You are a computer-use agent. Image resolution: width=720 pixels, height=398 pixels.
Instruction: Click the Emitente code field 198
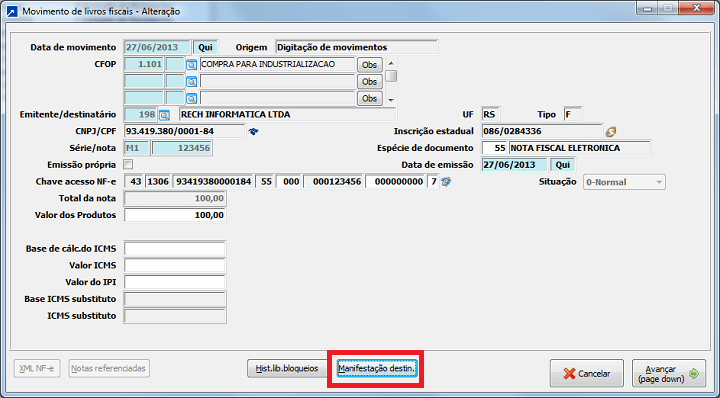click(x=141, y=114)
